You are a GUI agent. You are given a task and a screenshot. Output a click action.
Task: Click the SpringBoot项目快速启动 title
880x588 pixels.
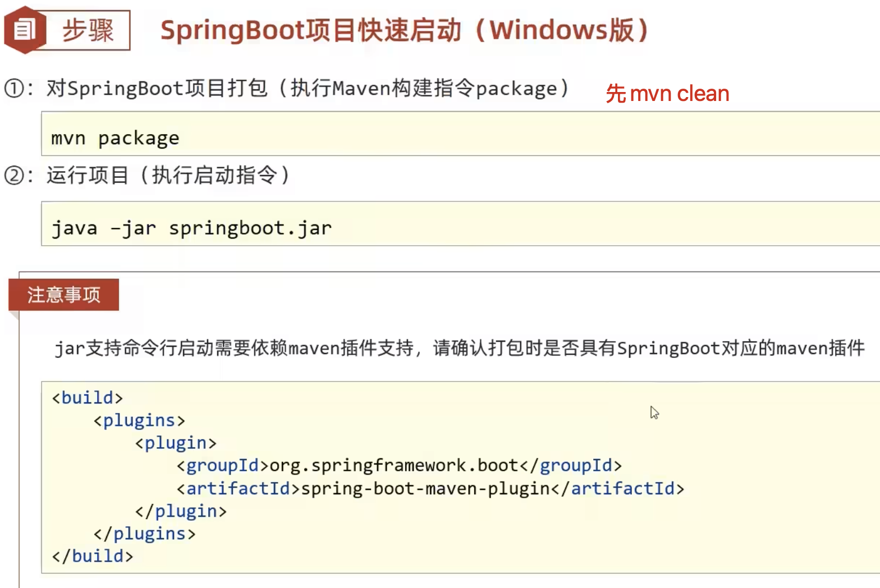[x=405, y=30]
